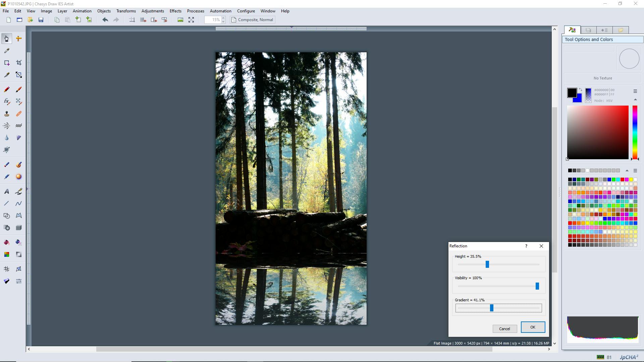
Task: Click OK in the Reflection dialog
Action: [x=533, y=327]
